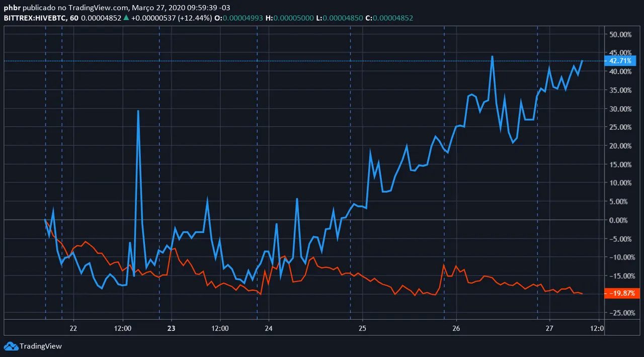This screenshot has width=644, height=357.
Task: Click the 26 date label on time axis
Action: click(x=456, y=328)
